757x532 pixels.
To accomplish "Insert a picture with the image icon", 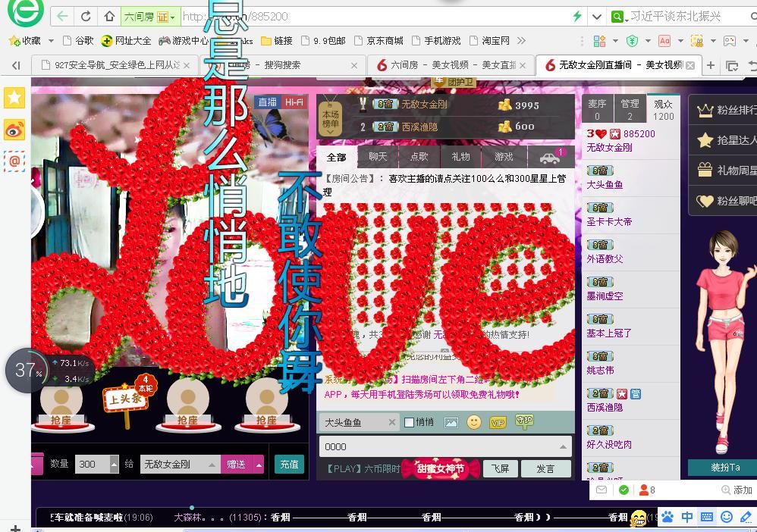I will (451, 423).
